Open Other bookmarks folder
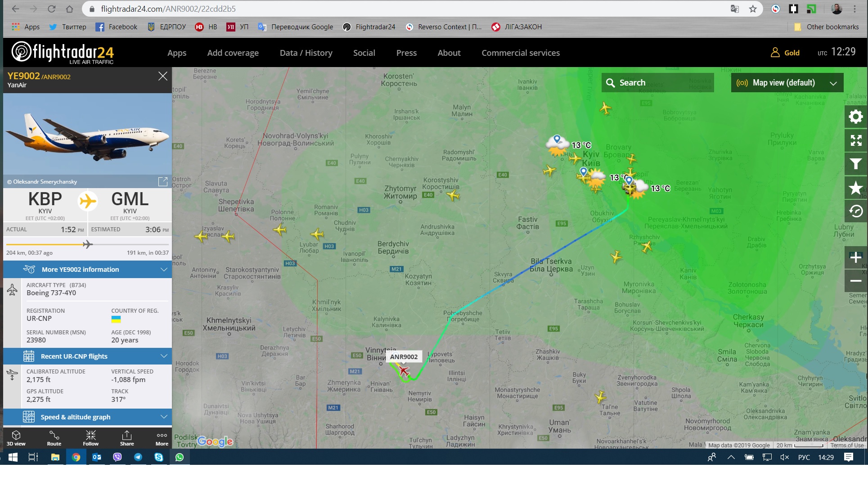The image size is (868, 486). (826, 27)
